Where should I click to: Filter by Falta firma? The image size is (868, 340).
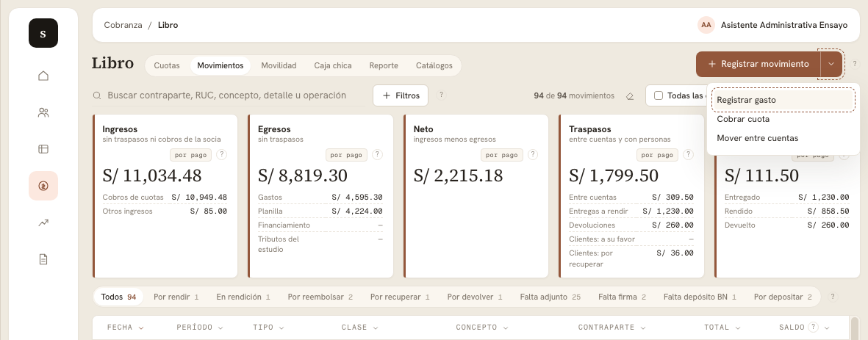click(623, 297)
